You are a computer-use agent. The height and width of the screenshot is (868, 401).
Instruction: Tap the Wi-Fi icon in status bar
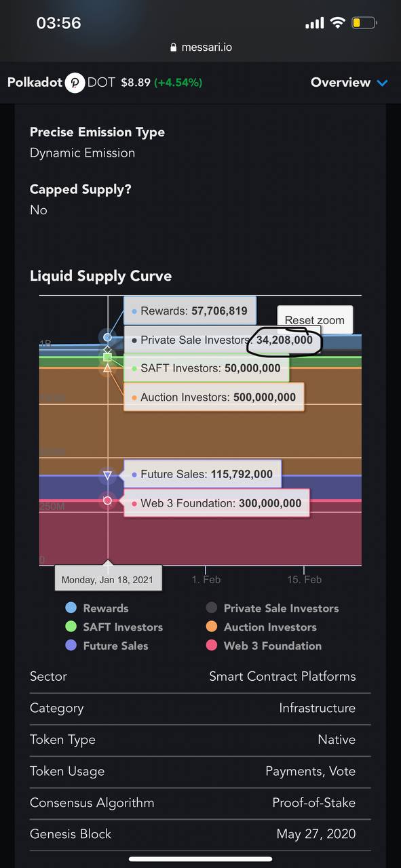[x=337, y=23]
